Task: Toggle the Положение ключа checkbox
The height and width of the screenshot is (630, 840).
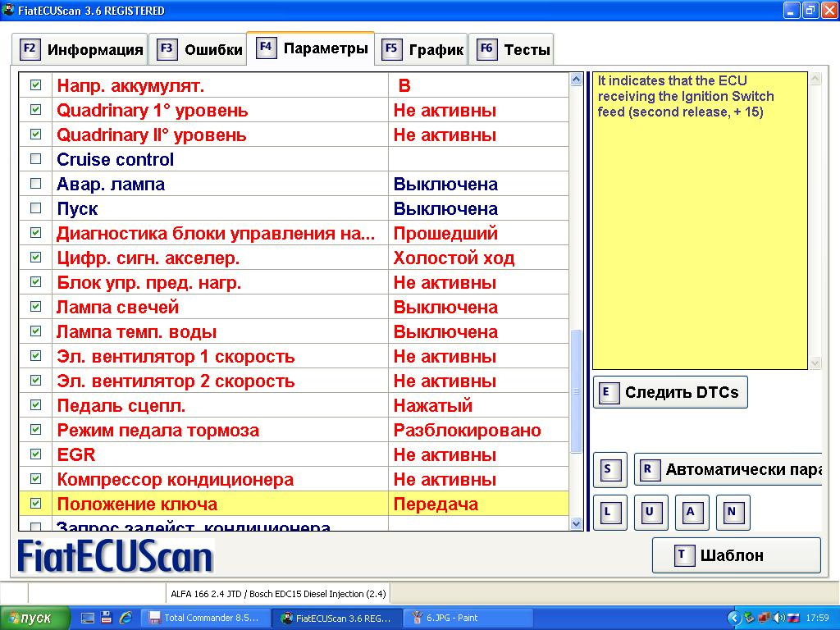Action: (x=35, y=504)
